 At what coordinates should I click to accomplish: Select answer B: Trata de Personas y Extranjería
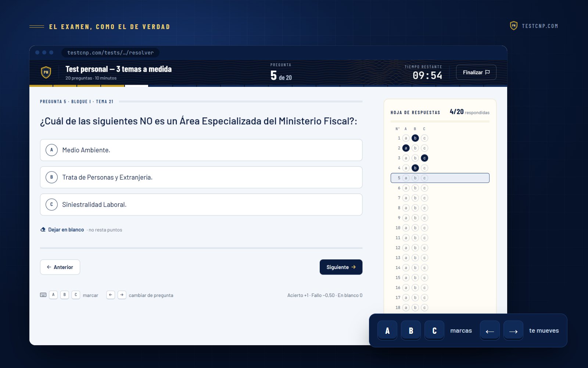point(201,177)
